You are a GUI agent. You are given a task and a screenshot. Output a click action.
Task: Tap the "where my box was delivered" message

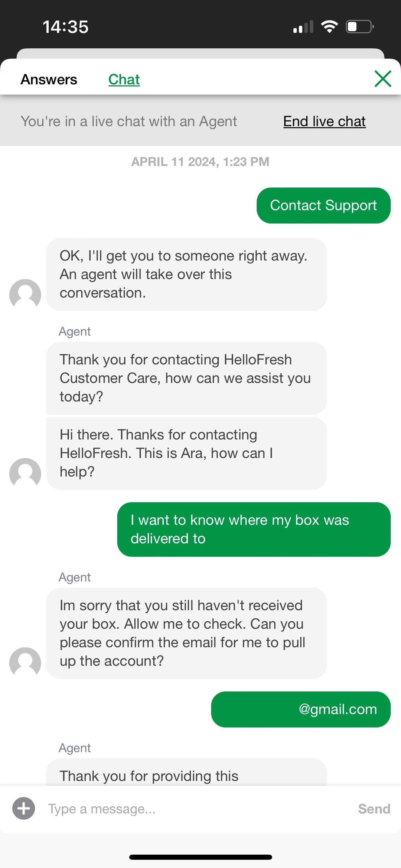[254, 529]
